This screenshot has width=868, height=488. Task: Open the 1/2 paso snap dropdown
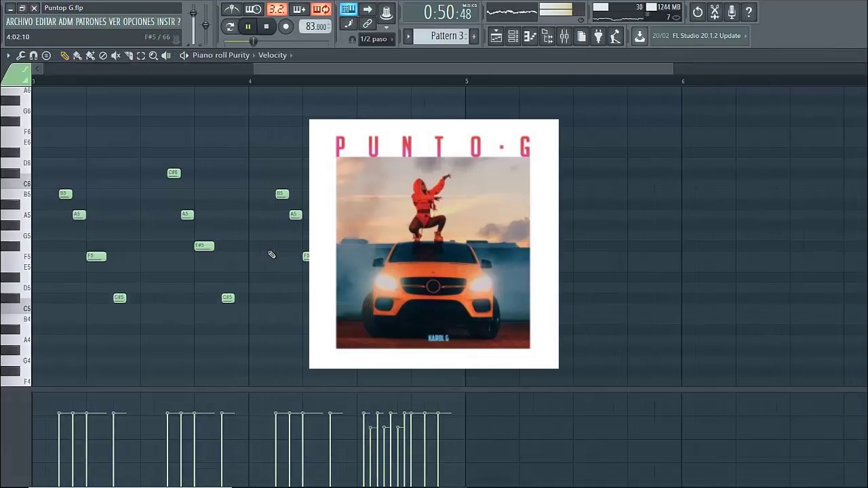click(376, 39)
